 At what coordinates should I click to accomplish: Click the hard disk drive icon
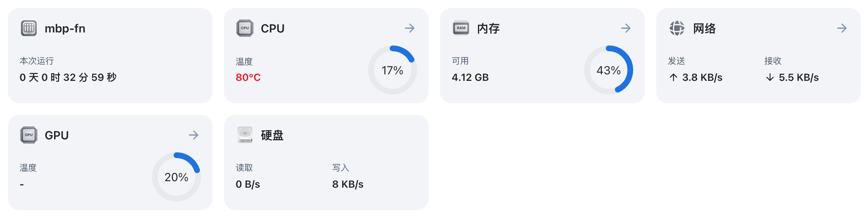tap(245, 135)
